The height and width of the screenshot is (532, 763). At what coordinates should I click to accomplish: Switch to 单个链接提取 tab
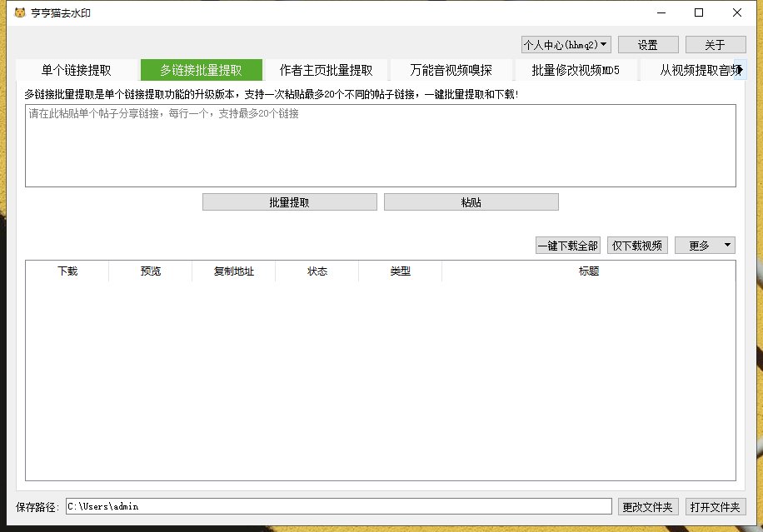tap(77, 70)
